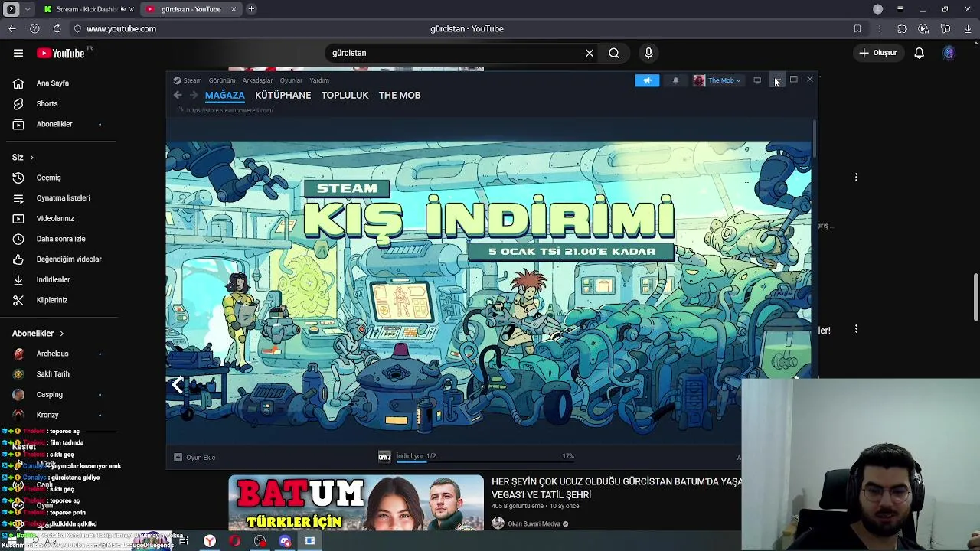Switch to the MAĞAZA tab
Screen dimensions: 980x551
[x=224, y=95]
